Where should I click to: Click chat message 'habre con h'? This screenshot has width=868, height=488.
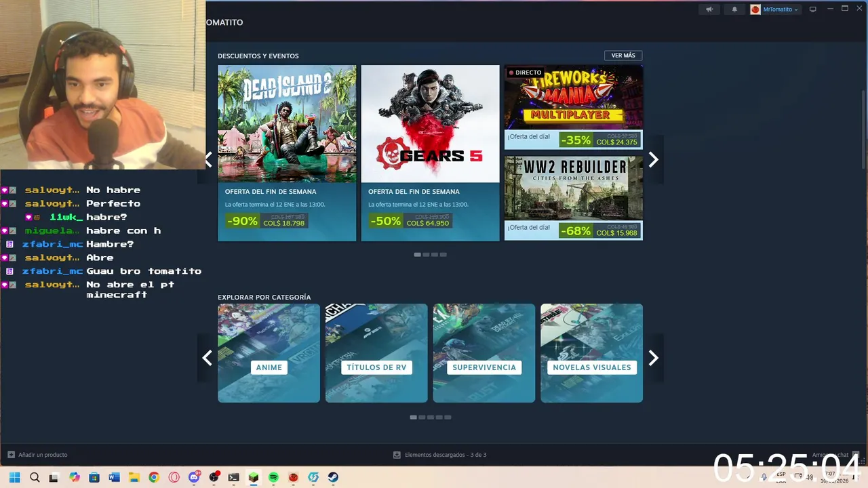click(123, 230)
